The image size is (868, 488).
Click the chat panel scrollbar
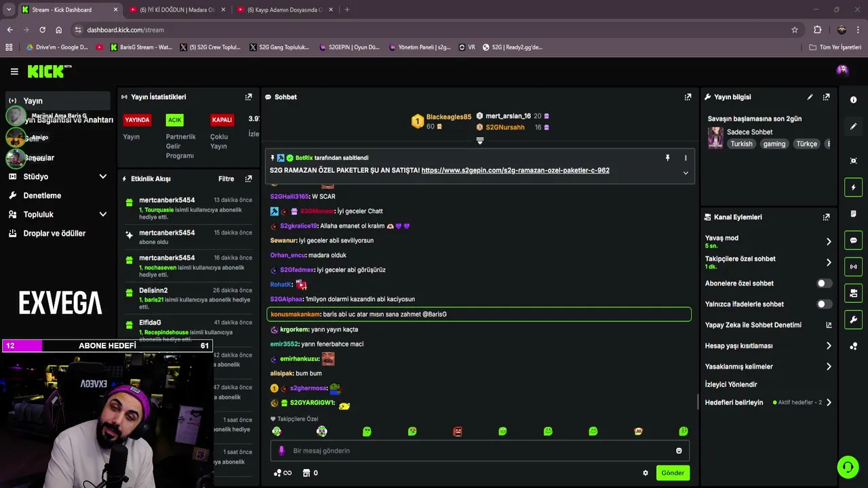[698, 402]
